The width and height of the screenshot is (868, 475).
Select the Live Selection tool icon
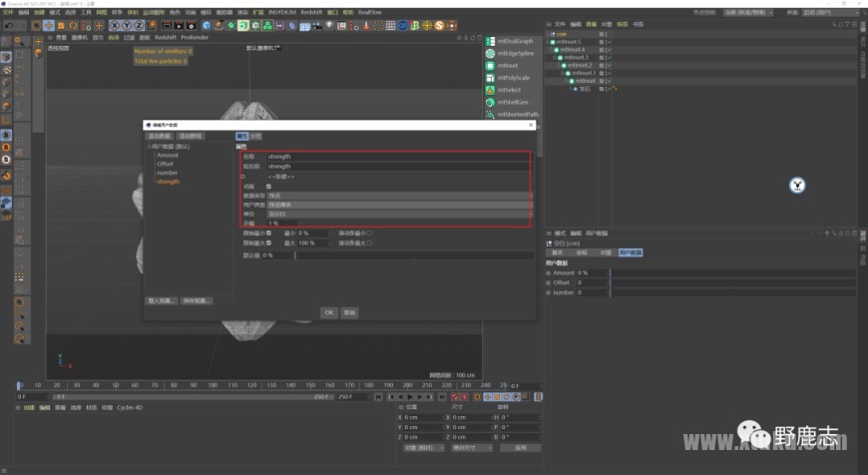tap(36, 26)
